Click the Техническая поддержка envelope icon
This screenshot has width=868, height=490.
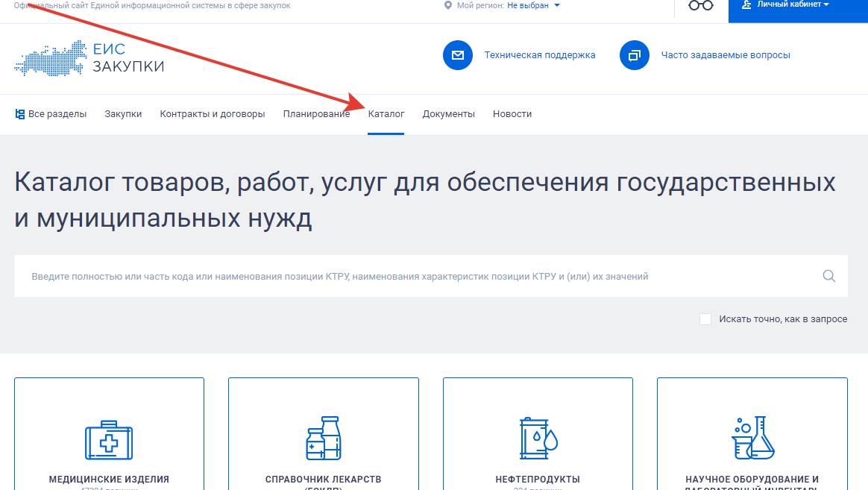pos(457,54)
